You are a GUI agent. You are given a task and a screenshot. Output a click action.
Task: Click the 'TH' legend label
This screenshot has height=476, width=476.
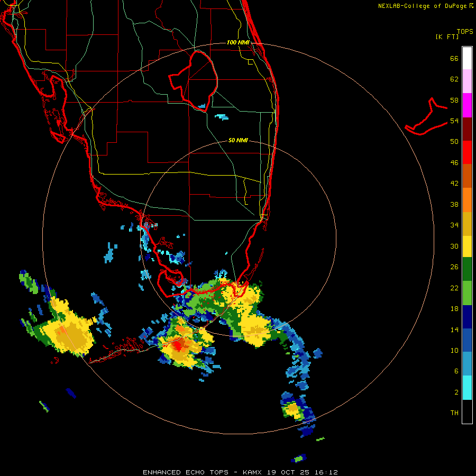click(x=454, y=413)
